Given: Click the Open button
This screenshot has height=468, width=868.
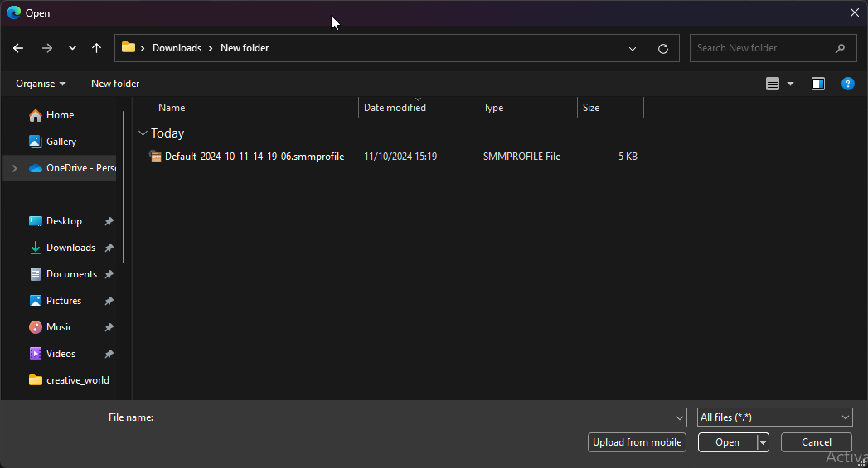Looking at the screenshot, I should tap(727, 442).
